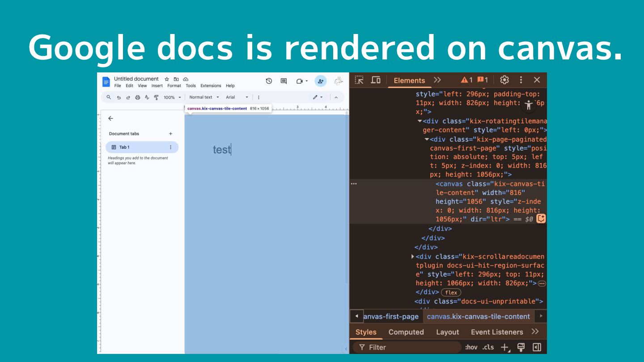Click the DevTools warnings count badge
Image resolution: width=644 pixels, height=362 pixels.
(x=466, y=80)
